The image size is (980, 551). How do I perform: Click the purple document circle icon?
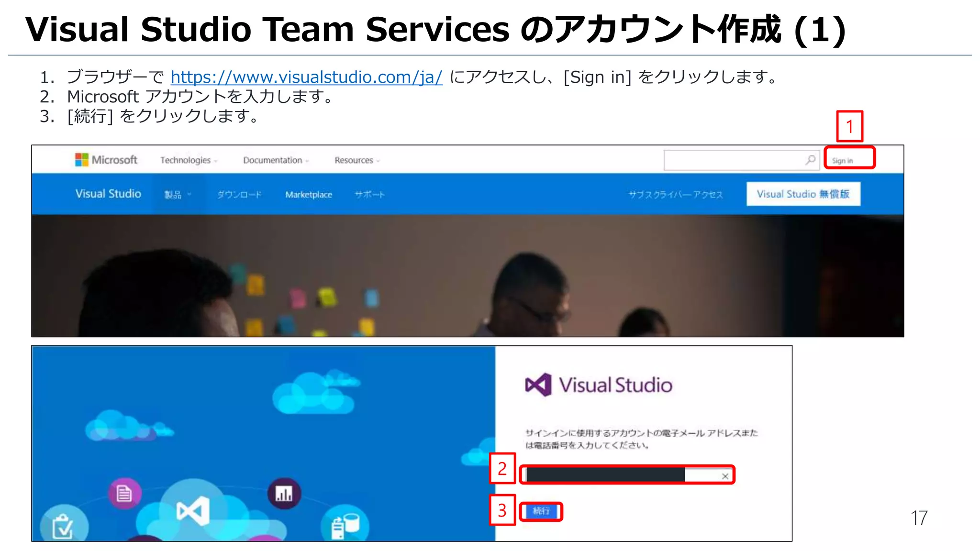(x=124, y=493)
